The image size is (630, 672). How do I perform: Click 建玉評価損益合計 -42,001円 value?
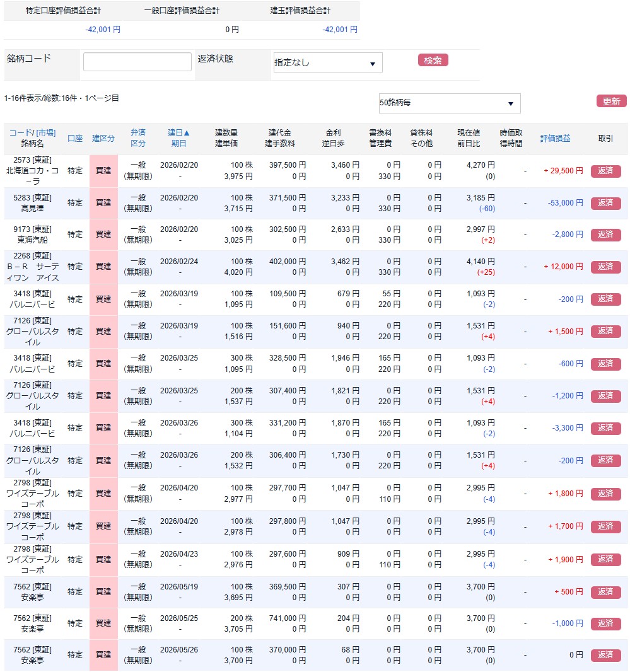coord(340,30)
